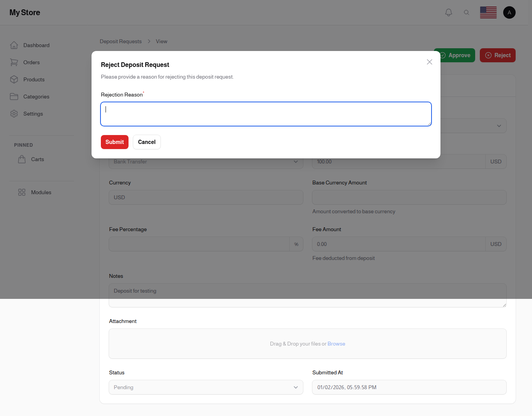Open the pinned Carts section

(x=22, y=159)
